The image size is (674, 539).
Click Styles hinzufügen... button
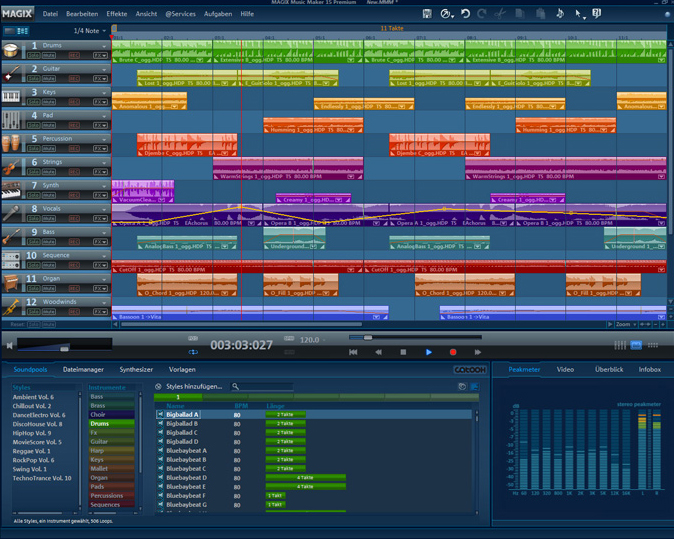[x=194, y=386]
